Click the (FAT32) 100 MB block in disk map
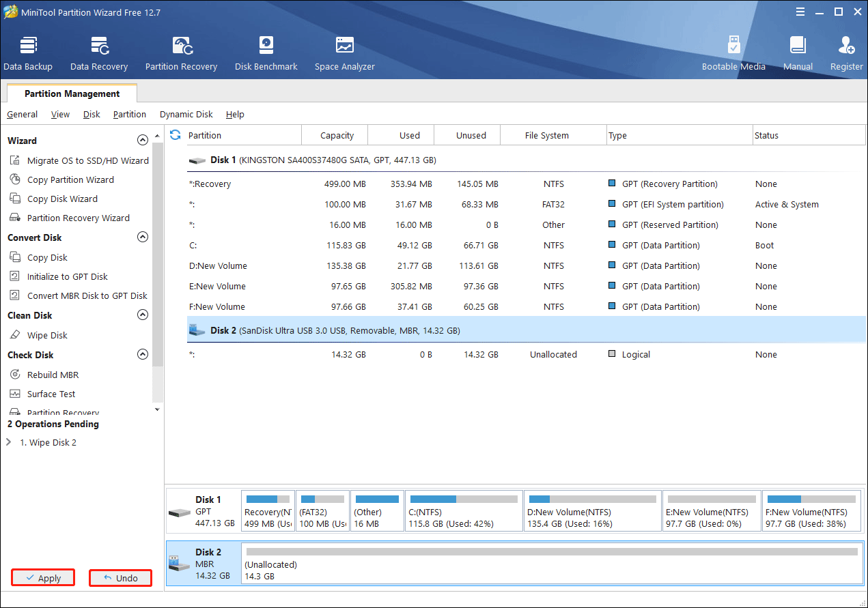This screenshot has height=608, width=868. tap(323, 510)
